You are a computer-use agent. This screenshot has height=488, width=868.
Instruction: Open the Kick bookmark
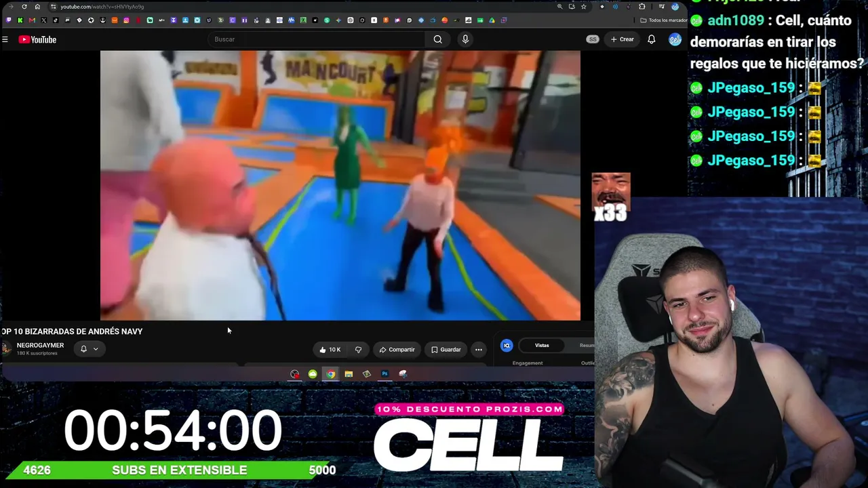(20, 20)
